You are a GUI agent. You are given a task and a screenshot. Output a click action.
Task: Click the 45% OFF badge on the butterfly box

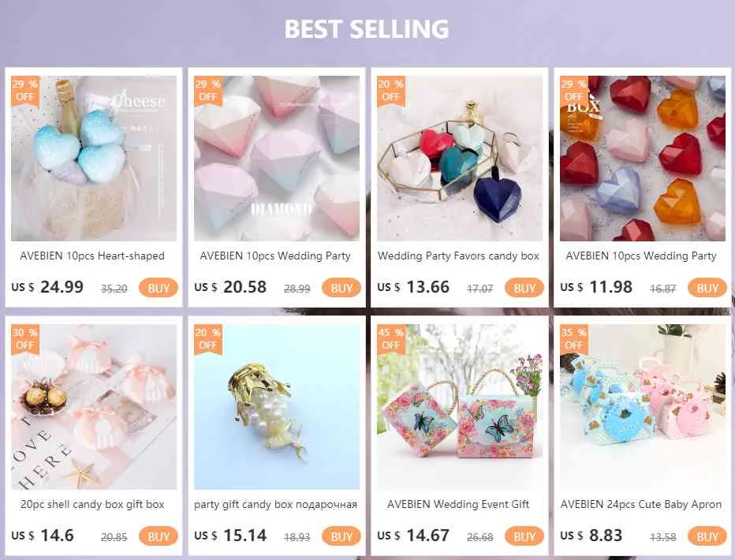391,339
